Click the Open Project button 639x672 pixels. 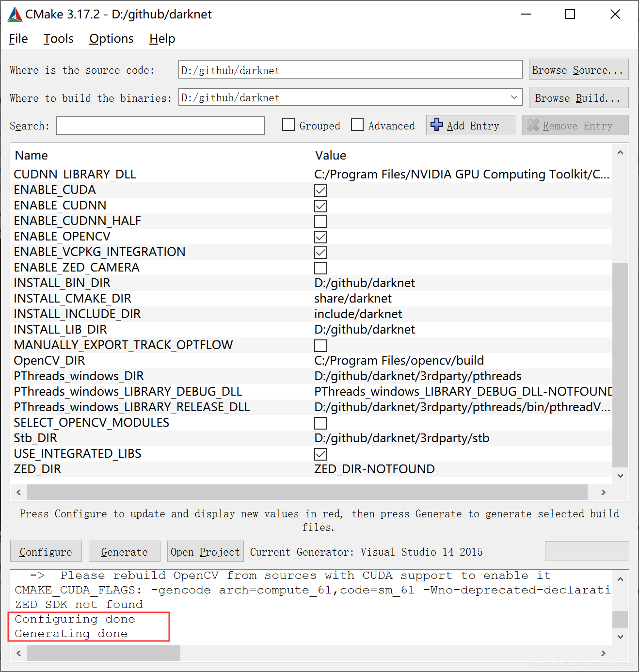(205, 552)
